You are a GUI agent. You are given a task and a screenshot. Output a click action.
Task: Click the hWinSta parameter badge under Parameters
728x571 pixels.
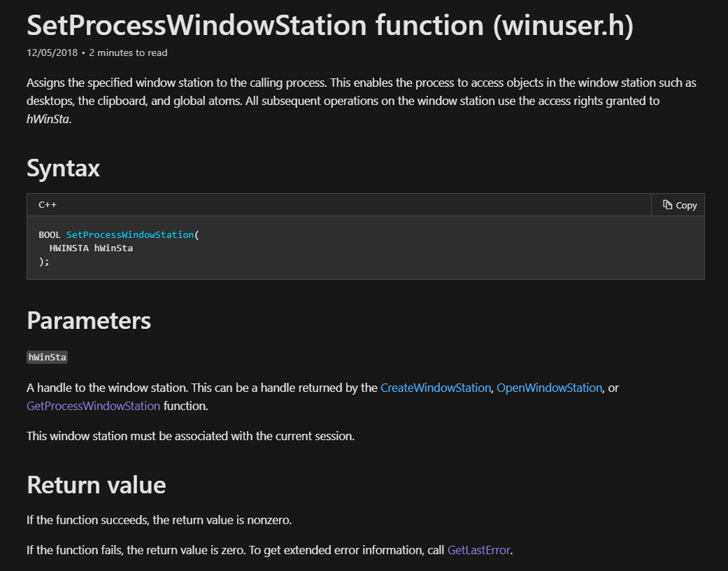click(48, 358)
